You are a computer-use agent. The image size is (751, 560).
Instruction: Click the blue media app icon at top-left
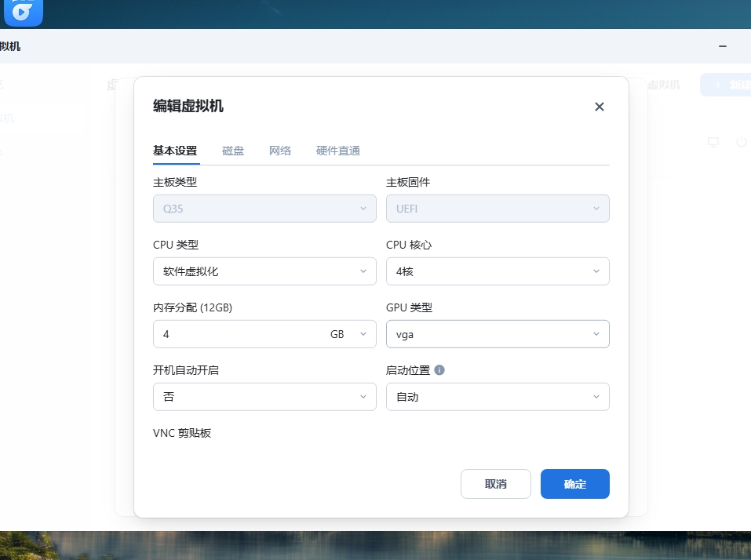[x=23, y=12]
